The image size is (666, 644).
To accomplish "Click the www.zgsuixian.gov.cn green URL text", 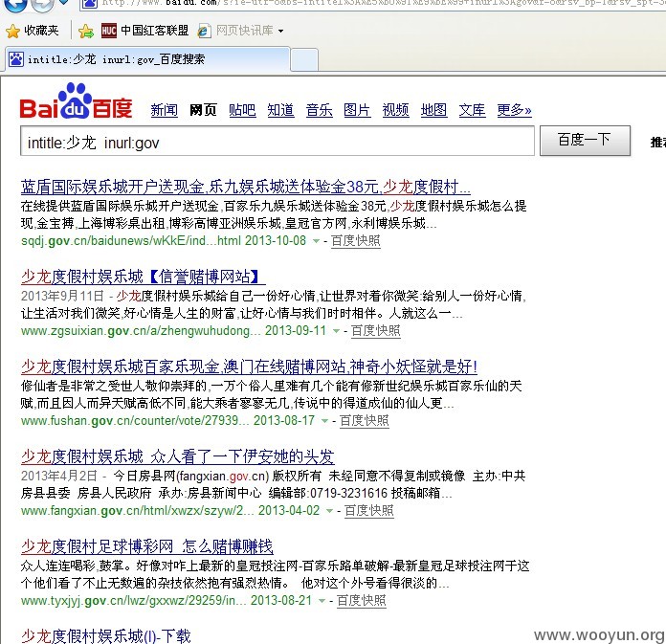I will click(141, 331).
